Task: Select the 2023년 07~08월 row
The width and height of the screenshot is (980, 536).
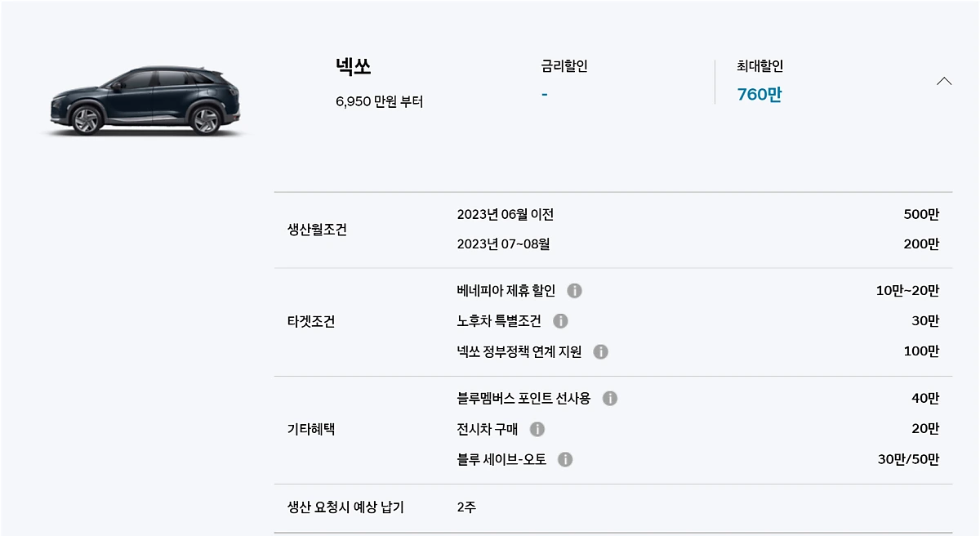Action: 503,244
